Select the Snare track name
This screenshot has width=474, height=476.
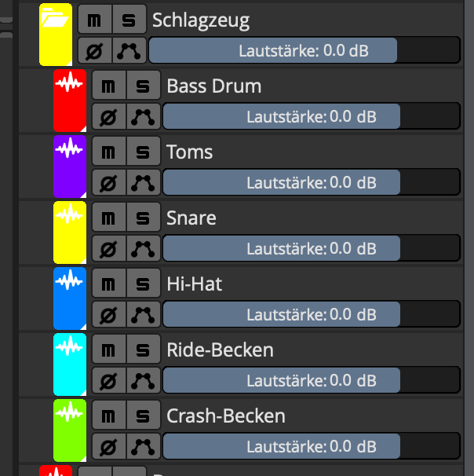pos(191,217)
